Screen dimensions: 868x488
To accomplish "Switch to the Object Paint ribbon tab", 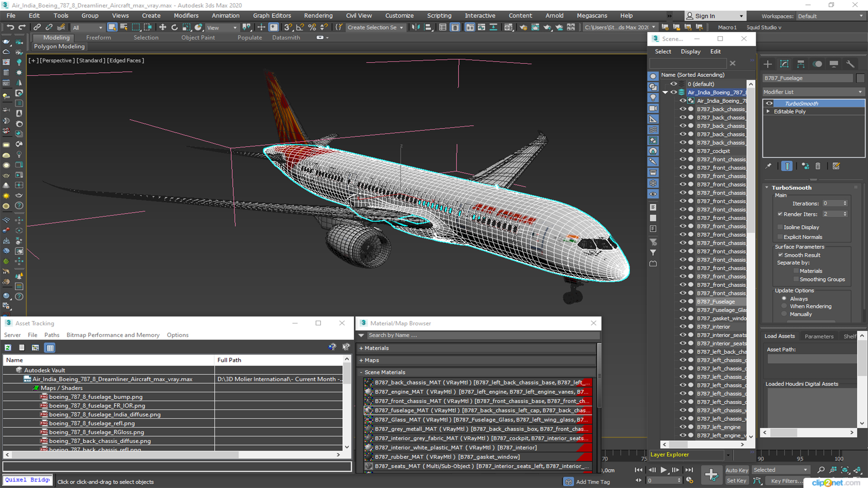I will (198, 38).
